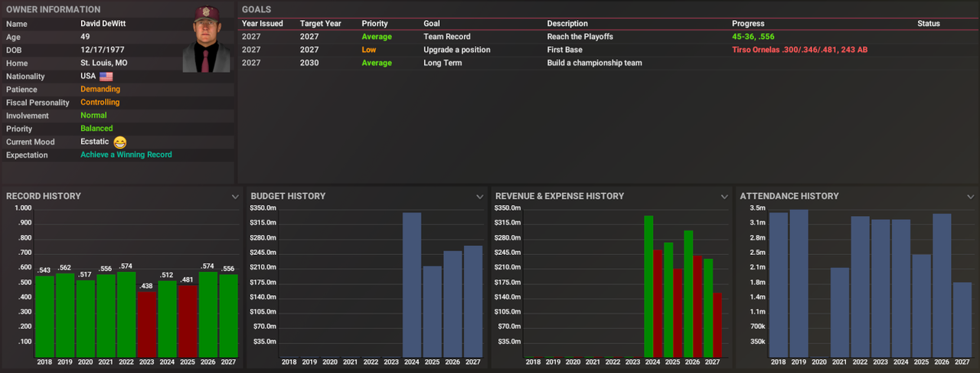
Task: Click the 'Normal' involvement value
Action: click(x=93, y=116)
